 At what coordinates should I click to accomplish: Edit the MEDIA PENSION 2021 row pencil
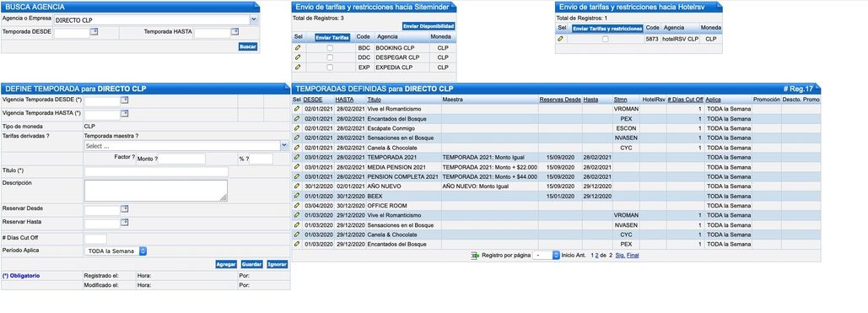tap(297, 167)
